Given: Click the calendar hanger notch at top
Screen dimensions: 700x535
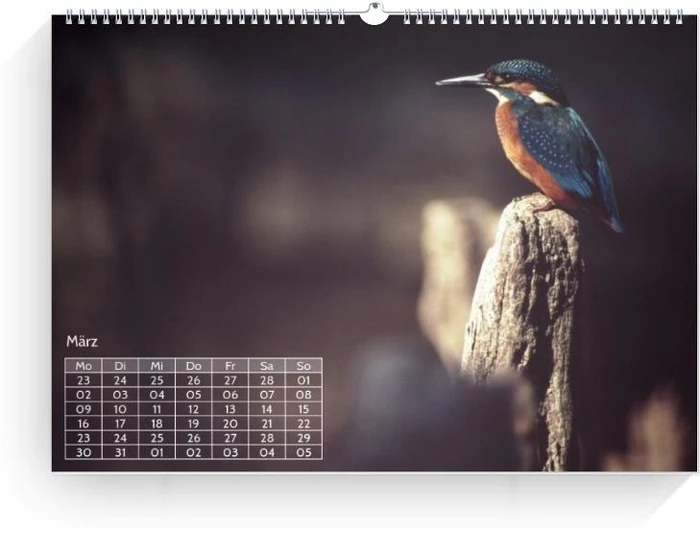Looking at the screenshot, I should 374,13.
